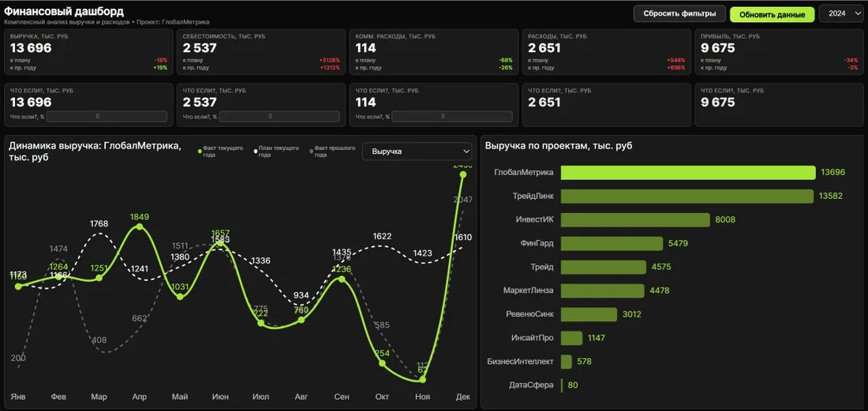The height and width of the screenshot is (411, 868).
Task: Select the ДатаСфера bar
Action: pos(562,385)
